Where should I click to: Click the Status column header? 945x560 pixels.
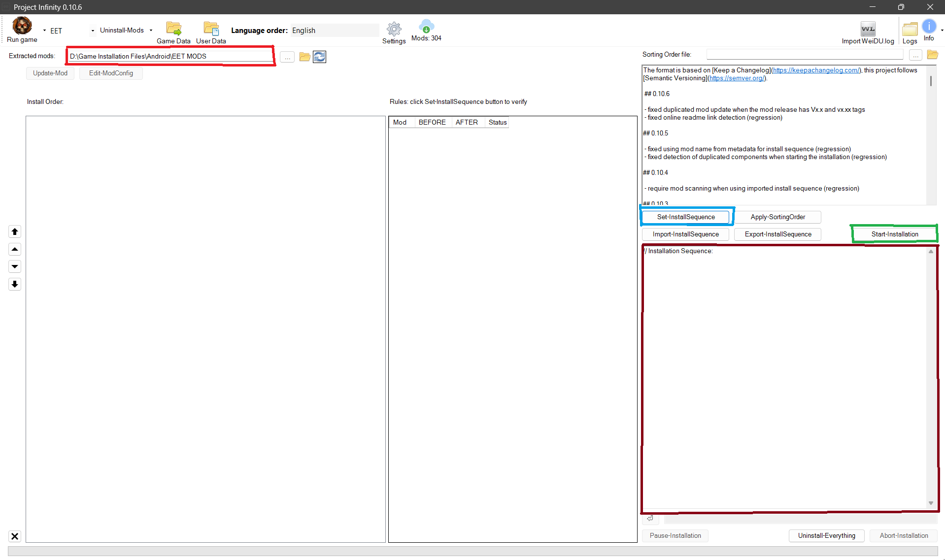497,122
